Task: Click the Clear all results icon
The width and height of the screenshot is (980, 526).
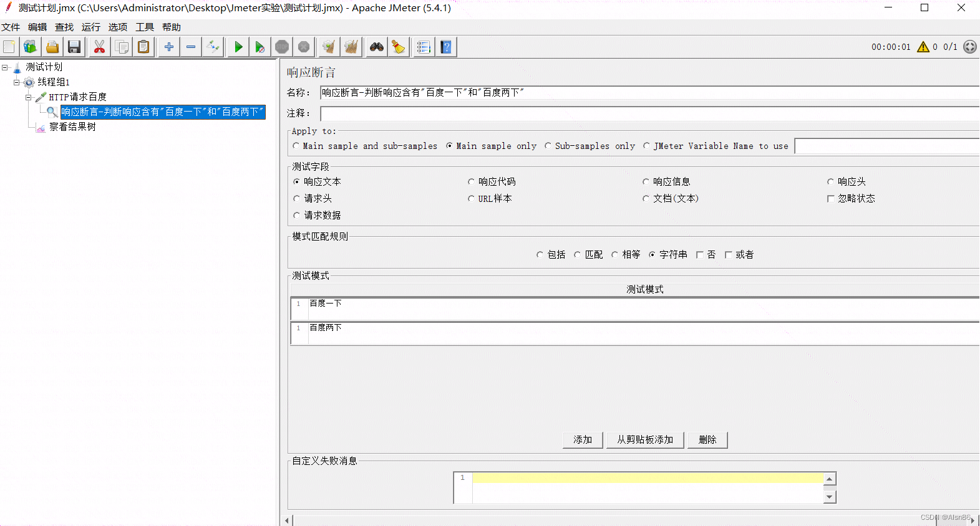Action: pyautogui.click(x=351, y=47)
